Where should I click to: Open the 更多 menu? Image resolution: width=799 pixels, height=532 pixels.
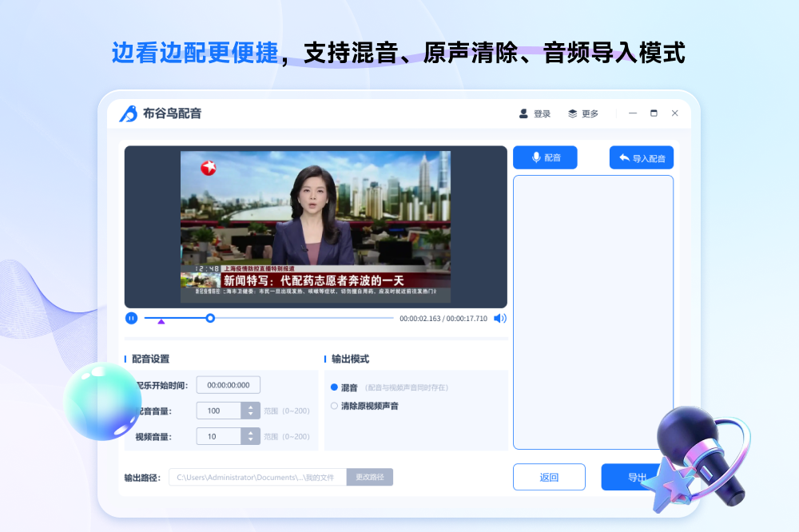click(x=582, y=113)
